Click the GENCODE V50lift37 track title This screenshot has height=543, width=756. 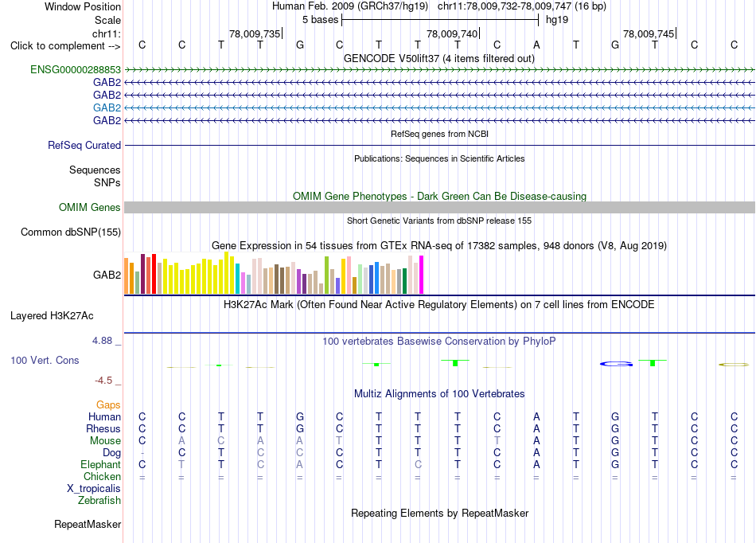pos(439,58)
